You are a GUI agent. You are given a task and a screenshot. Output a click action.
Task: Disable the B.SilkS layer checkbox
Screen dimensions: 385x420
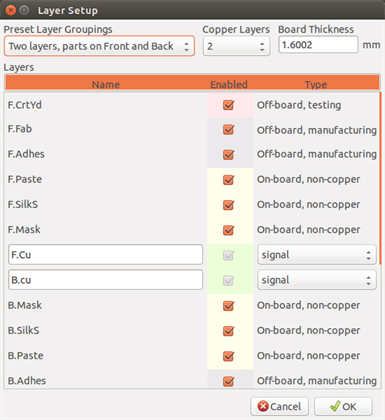[x=228, y=331]
